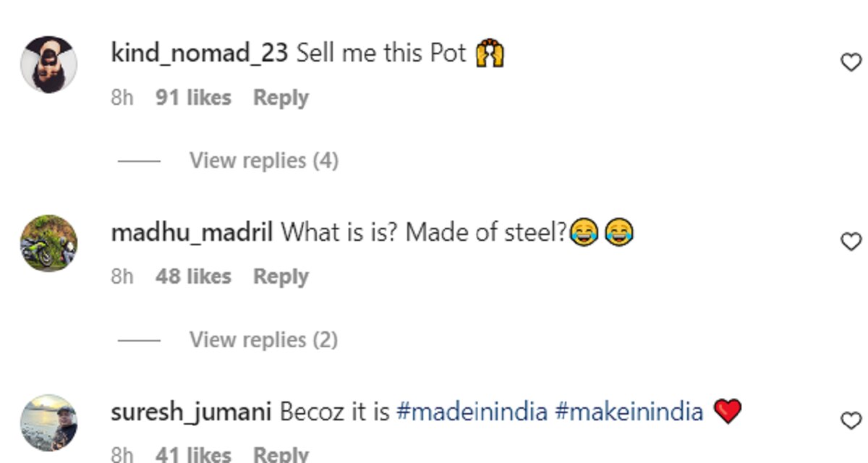This screenshot has height=463, width=868.
Task: Open the madhu_madril username link
Action: pyautogui.click(x=192, y=233)
